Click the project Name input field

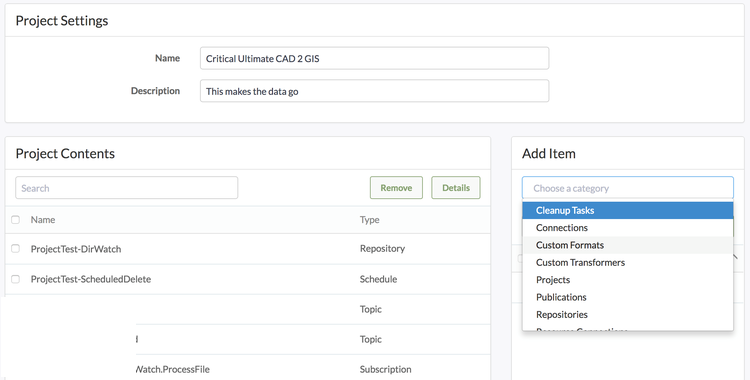pyautogui.click(x=374, y=58)
